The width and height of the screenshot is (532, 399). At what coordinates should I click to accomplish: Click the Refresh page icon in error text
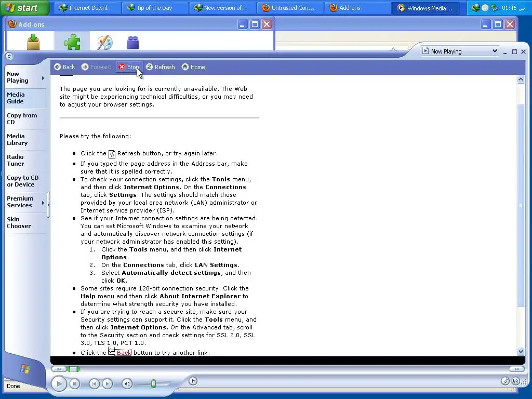112,154
